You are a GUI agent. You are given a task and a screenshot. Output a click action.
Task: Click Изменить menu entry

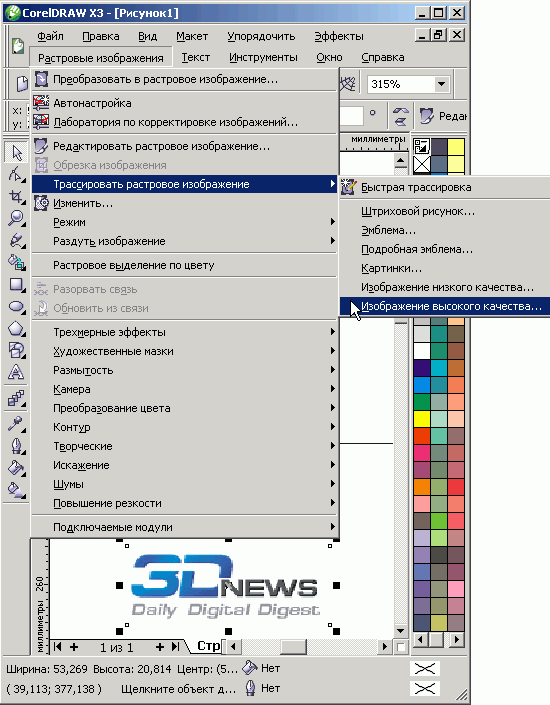pos(184,203)
